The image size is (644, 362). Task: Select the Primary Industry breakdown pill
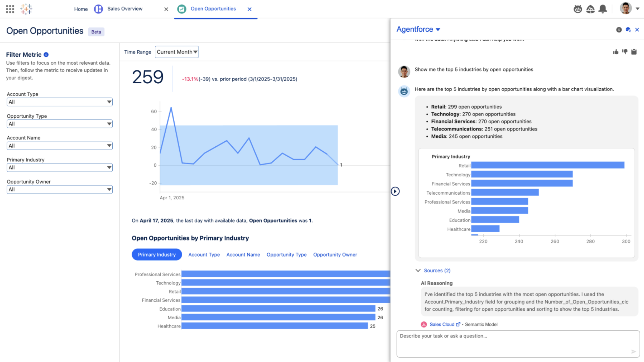[x=157, y=255]
